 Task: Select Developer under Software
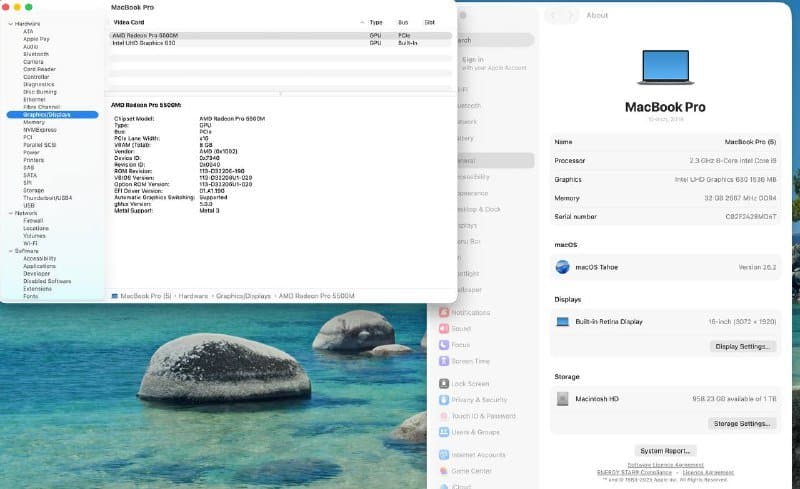coord(36,274)
